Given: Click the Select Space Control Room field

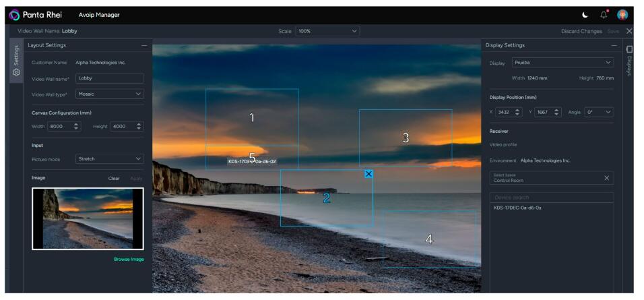Looking at the screenshot, I should pyautogui.click(x=552, y=178).
